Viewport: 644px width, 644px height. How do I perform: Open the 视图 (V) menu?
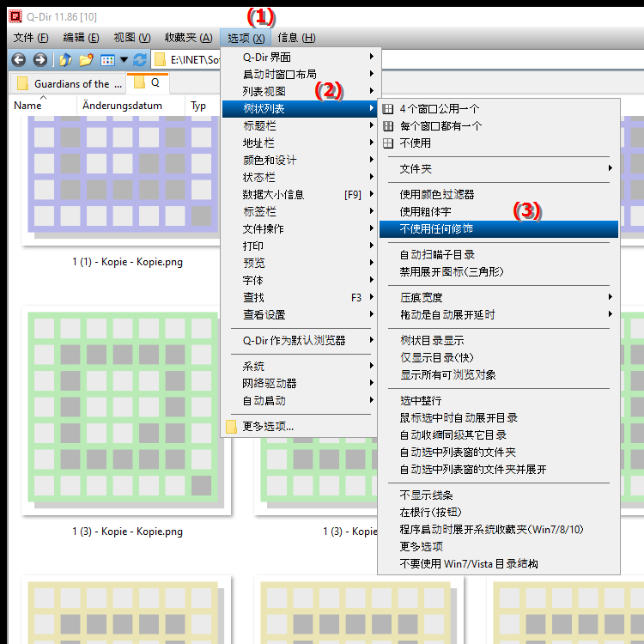132,38
